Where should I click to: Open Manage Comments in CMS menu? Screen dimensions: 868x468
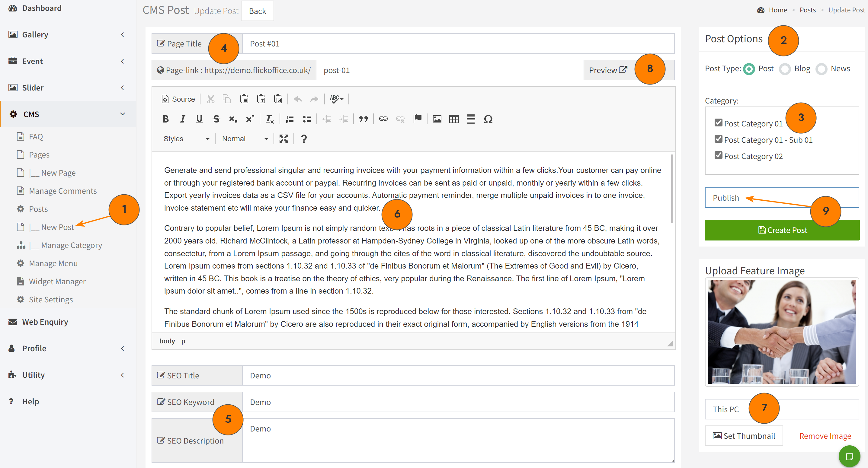click(63, 191)
